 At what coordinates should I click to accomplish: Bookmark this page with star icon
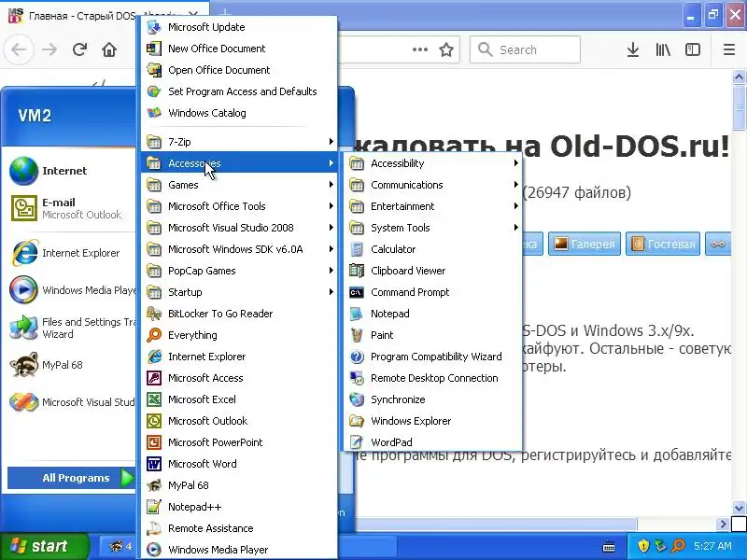point(446,49)
